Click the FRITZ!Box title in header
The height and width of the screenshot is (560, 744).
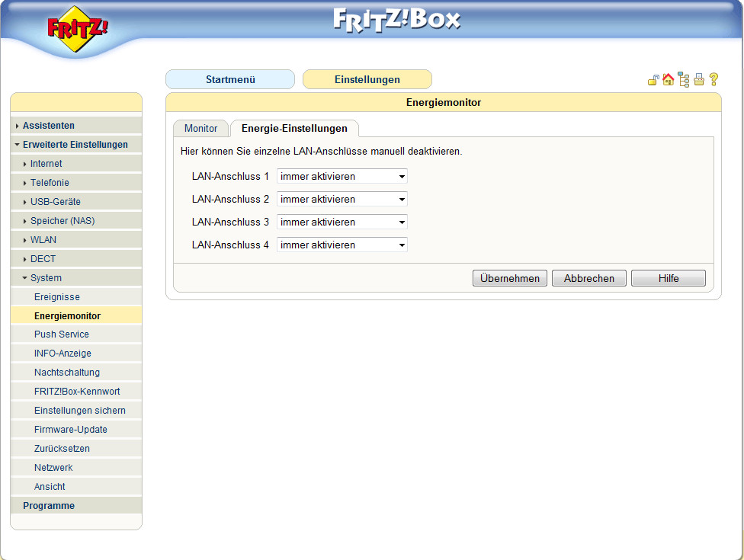[x=396, y=21]
